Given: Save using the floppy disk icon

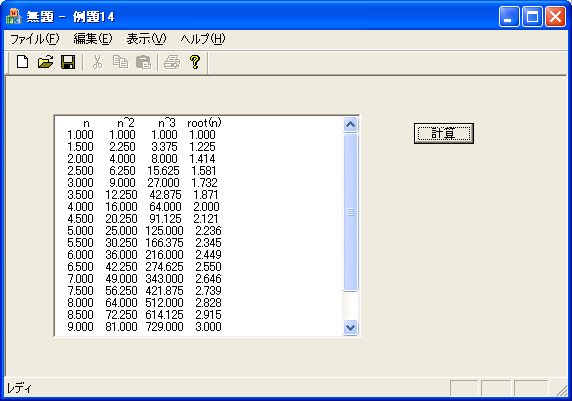Looking at the screenshot, I should point(68,62).
